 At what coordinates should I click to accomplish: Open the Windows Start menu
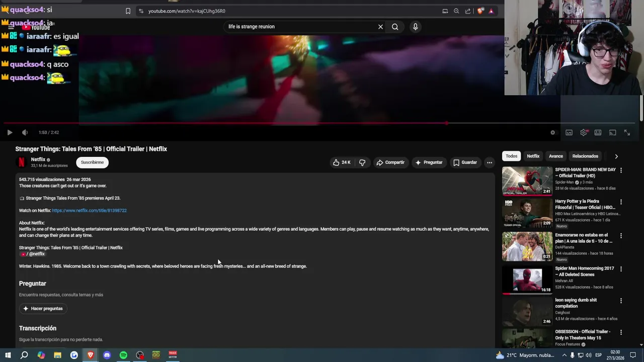(x=8, y=355)
